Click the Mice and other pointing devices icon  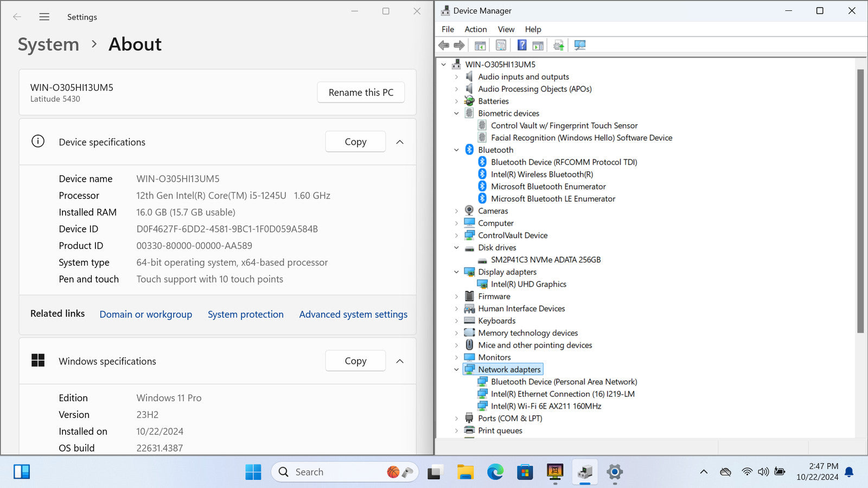469,345
